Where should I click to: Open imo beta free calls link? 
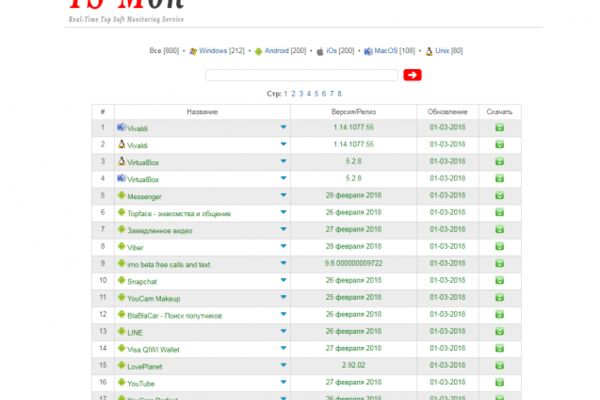168,264
